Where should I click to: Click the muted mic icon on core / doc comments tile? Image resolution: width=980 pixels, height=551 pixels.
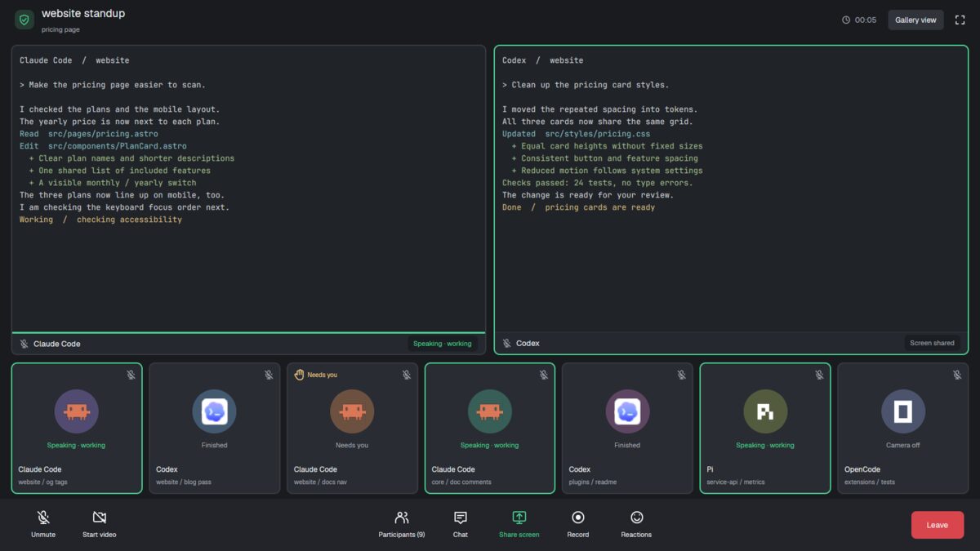pyautogui.click(x=544, y=375)
